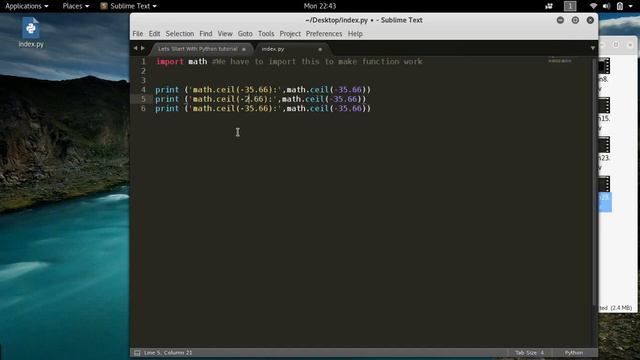Minimize the Sublime Text window
Image resolution: width=640 pixels, height=360 pixels.
point(560,20)
